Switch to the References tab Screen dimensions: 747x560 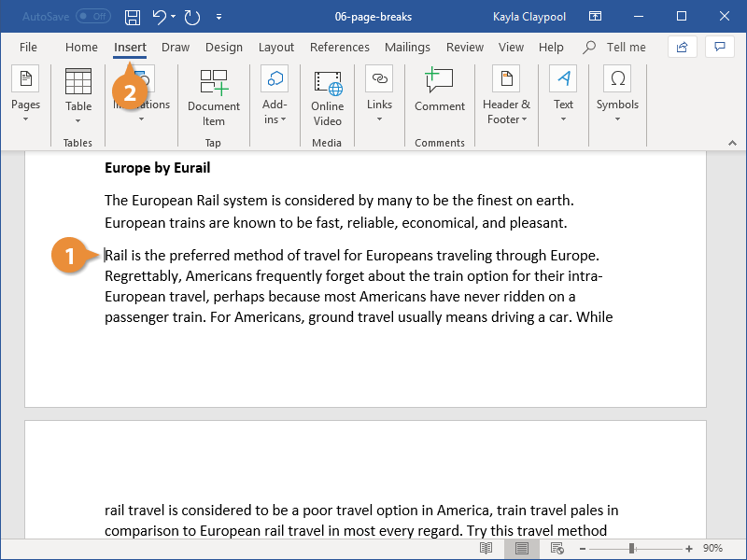[x=339, y=48]
